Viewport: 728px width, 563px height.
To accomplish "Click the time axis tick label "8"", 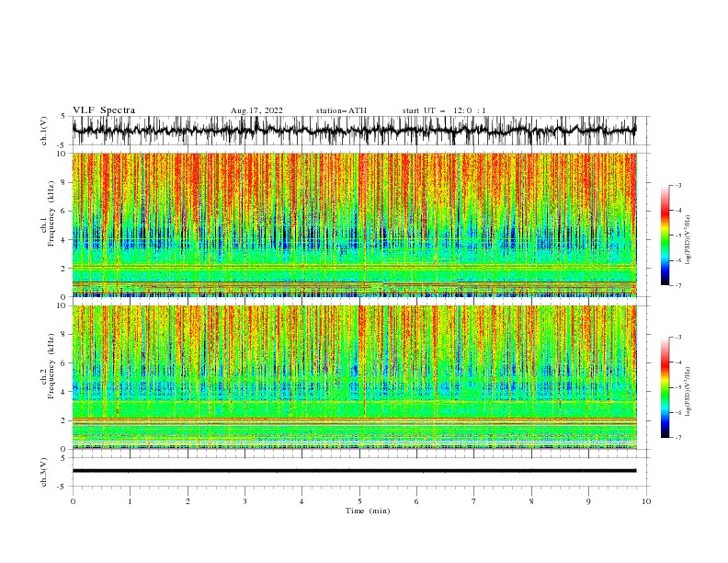I will point(531,501).
